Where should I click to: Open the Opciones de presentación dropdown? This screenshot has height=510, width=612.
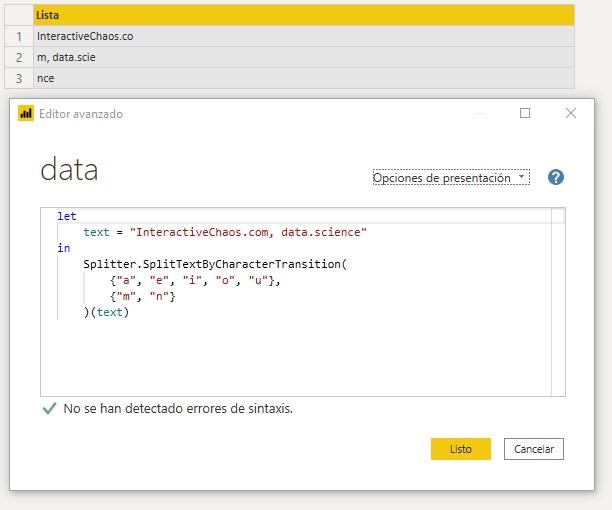pyautogui.click(x=451, y=178)
